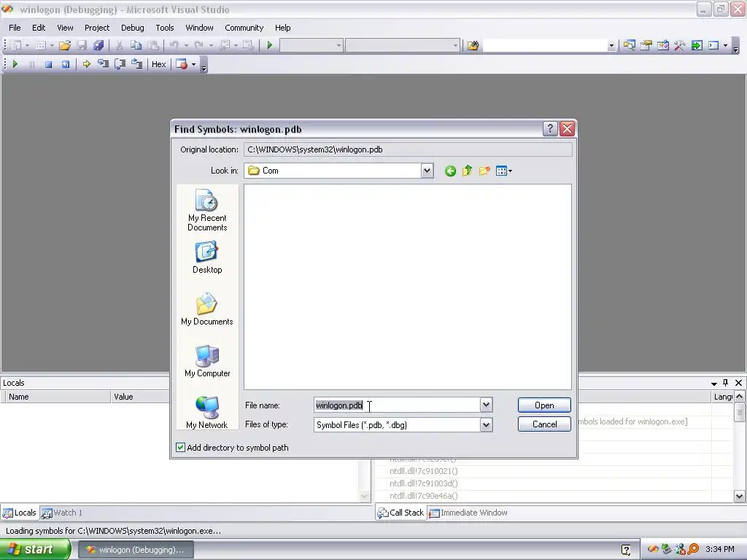Open the Community menu
Image resolution: width=747 pixels, height=560 pixels.
[244, 28]
